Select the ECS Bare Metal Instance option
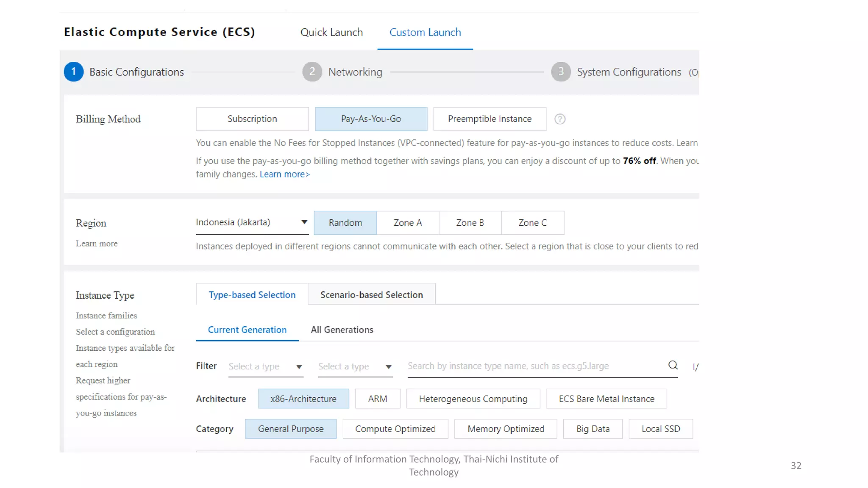The height and width of the screenshot is (488, 868). [606, 399]
